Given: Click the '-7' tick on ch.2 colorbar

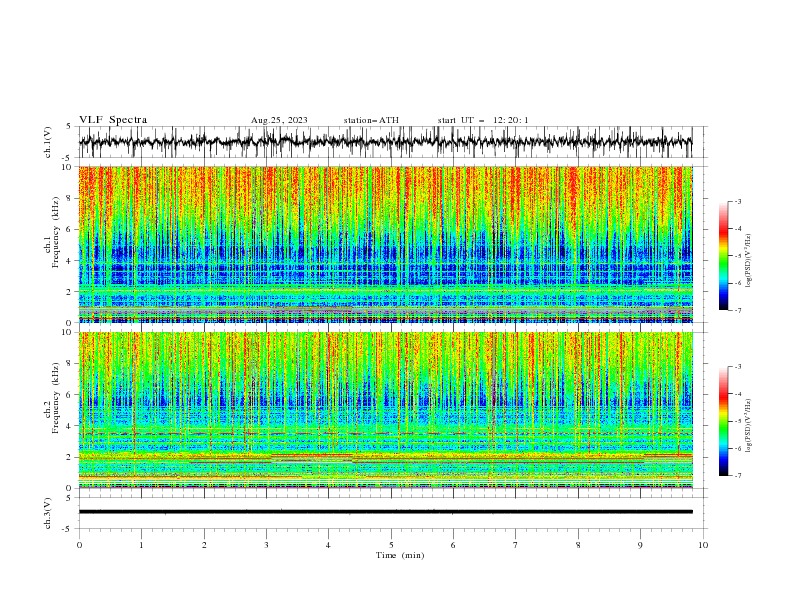Looking at the screenshot, I should pos(738,476).
